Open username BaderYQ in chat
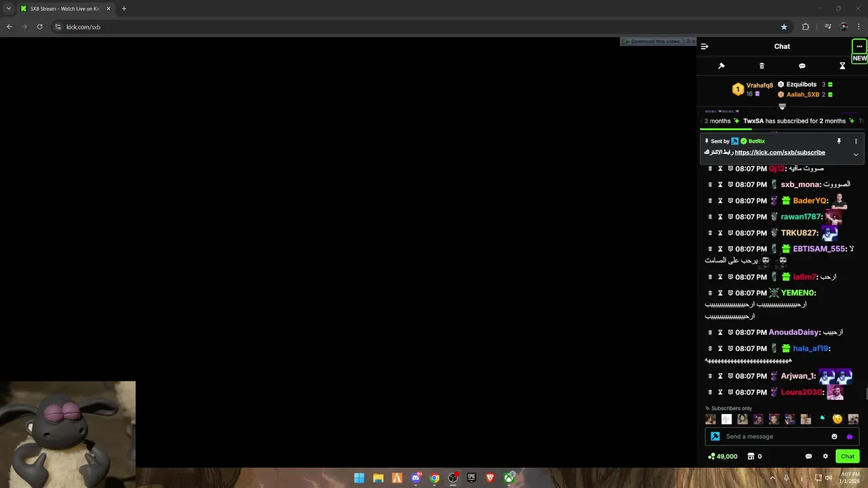868x488 pixels. coord(810,201)
